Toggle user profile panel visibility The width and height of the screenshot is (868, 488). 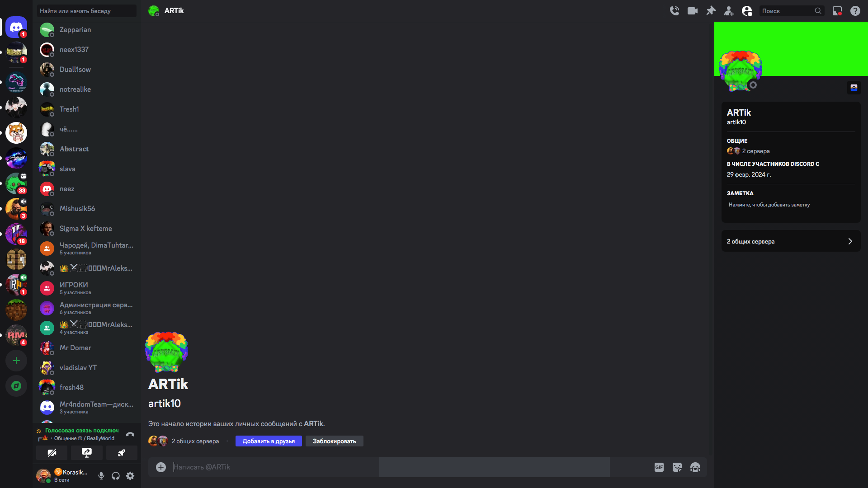coord(747,11)
